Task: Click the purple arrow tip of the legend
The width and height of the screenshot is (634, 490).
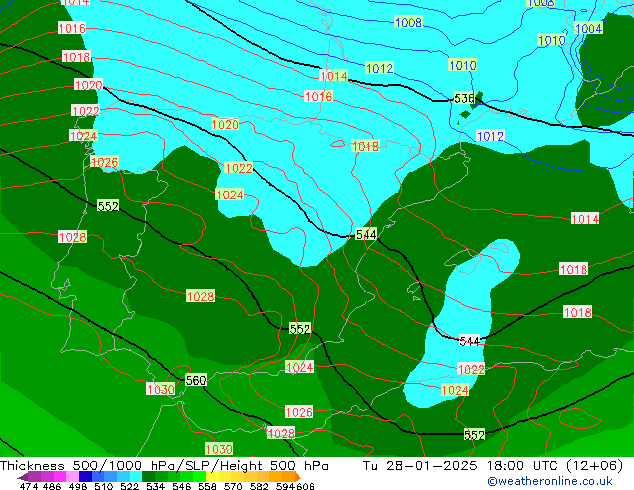Action: (22, 477)
